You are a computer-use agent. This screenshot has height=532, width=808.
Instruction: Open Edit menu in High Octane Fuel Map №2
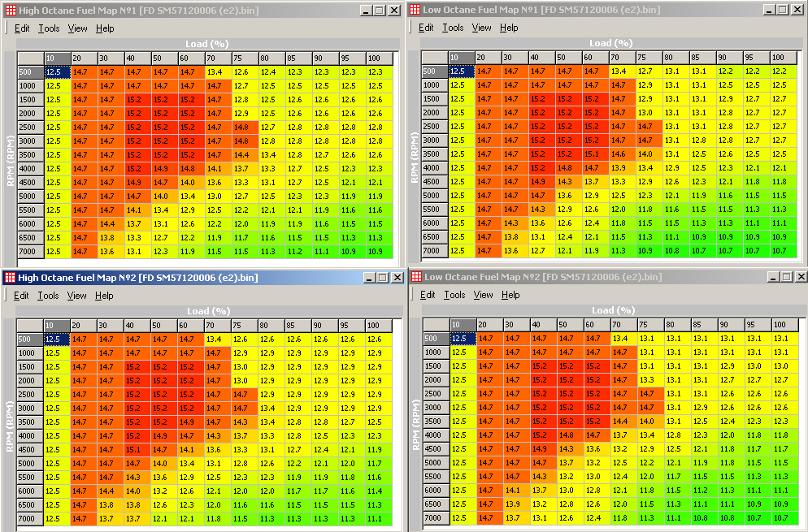(21, 296)
